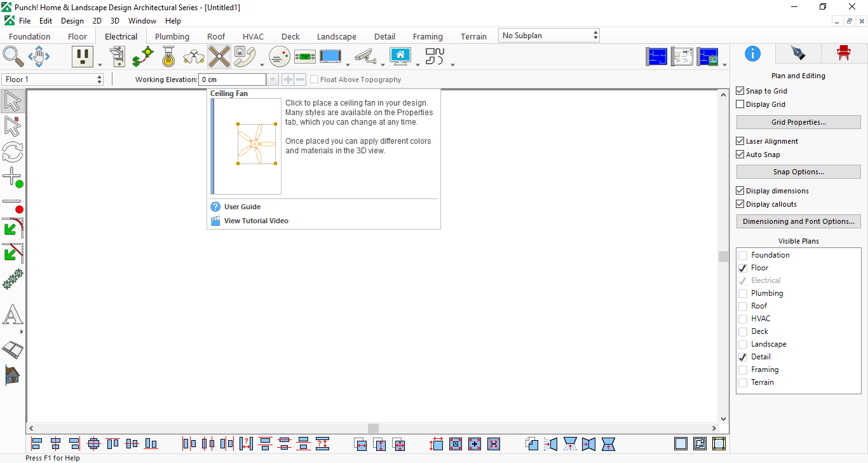Viewport: 868px width, 463px height.
Task: Select the magnifier zoom tool
Action: [x=13, y=57]
